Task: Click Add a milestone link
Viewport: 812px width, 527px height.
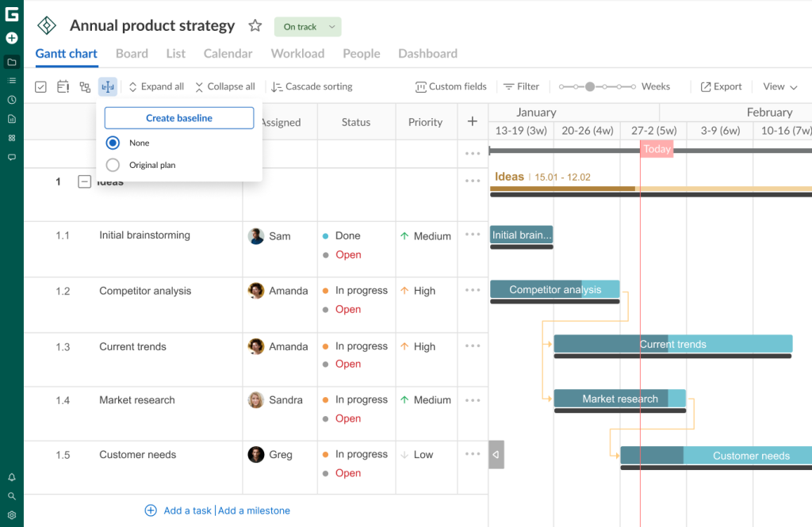Action: [x=254, y=510]
